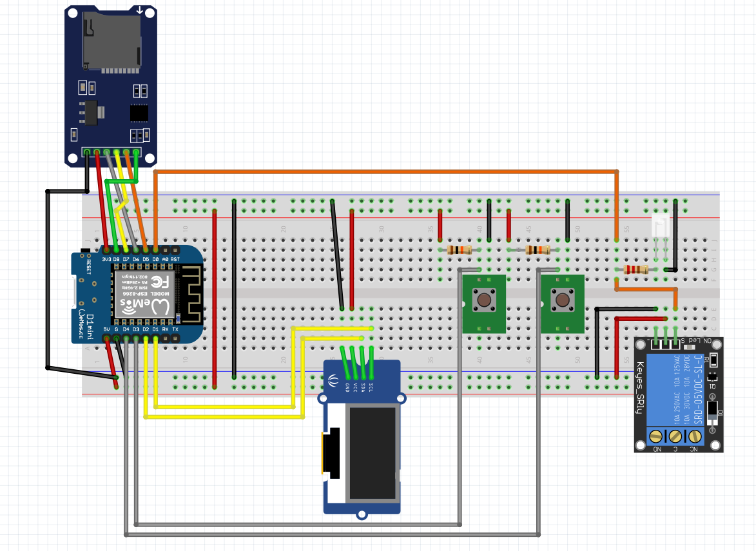Image resolution: width=756 pixels, height=551 pixels.
Task: Click the 3V3 pin on D1 mini
Action: pos(106,250)
